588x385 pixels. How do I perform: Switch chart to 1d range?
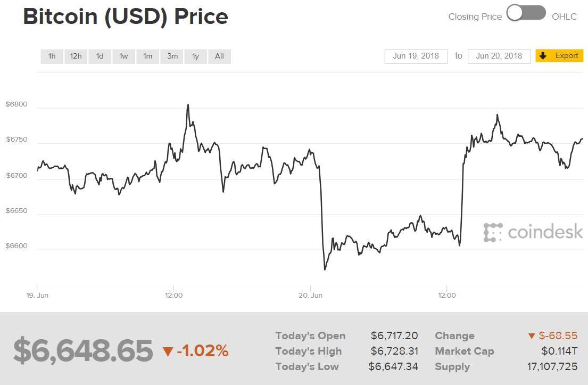point(100,56)
